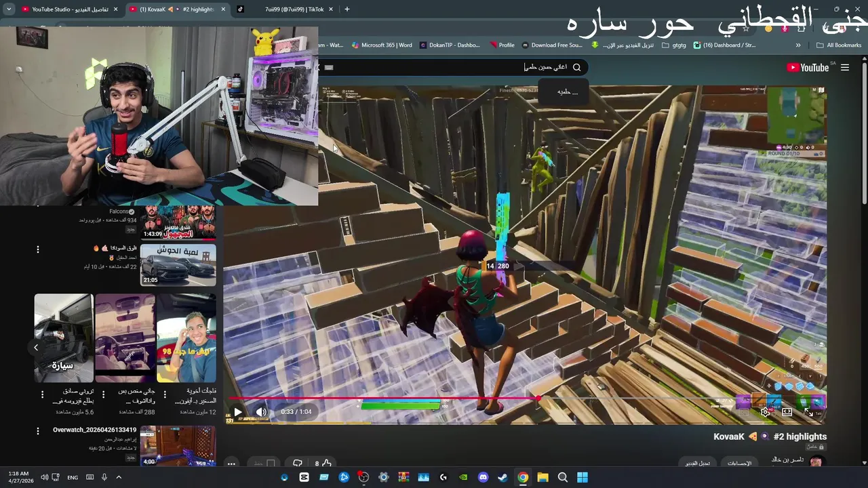Open Steam from the taskbar
The image size is (868, 488).
[x=502, y=477]
